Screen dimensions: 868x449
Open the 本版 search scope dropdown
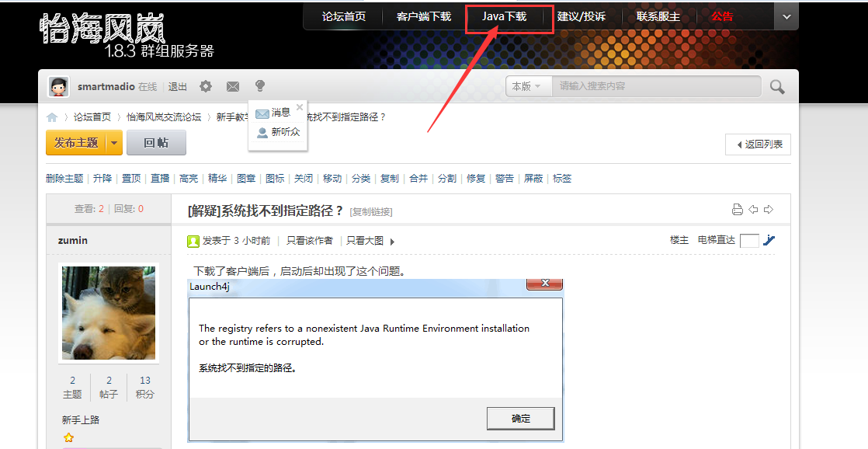(x=529, y=86)
